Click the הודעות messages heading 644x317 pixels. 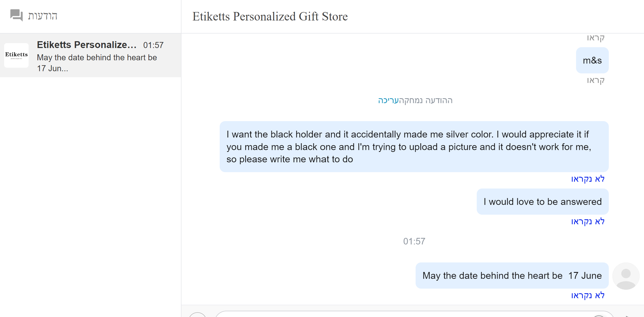pos(43,16)
